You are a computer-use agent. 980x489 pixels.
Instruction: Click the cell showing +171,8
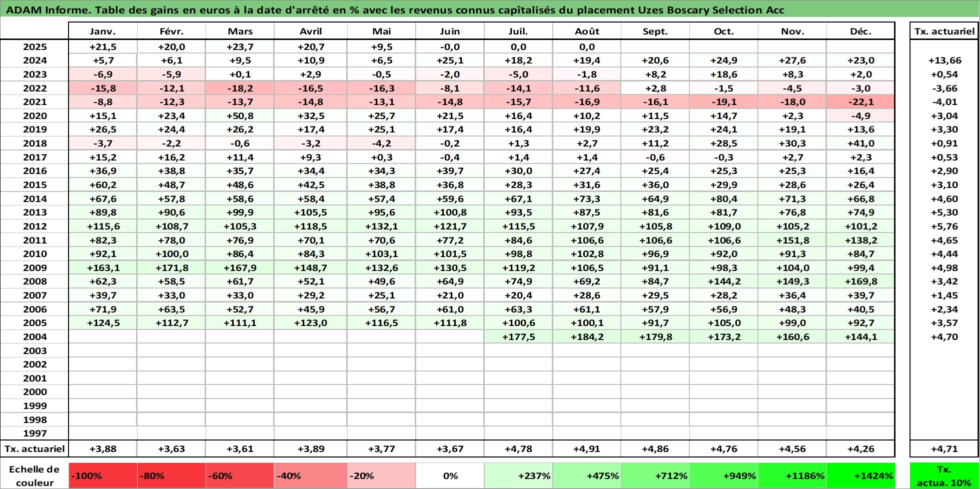point(172,267)
